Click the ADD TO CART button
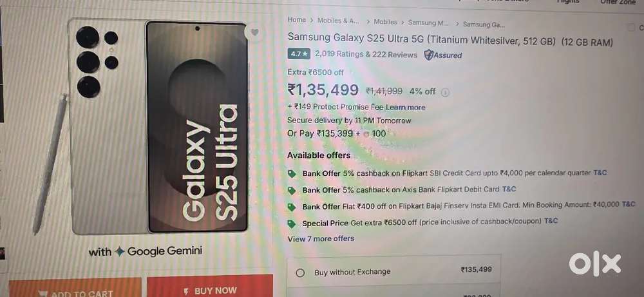Screen dimensions: 644x297 click(75, 289)
